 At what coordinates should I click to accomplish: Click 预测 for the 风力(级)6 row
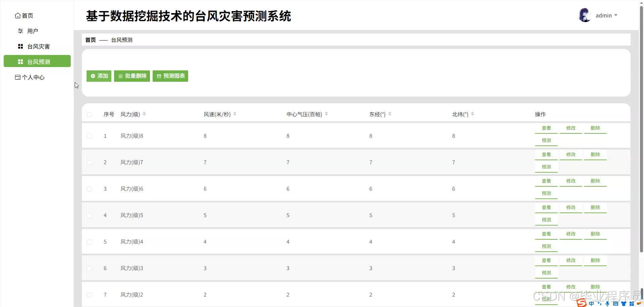click(546, 193)
